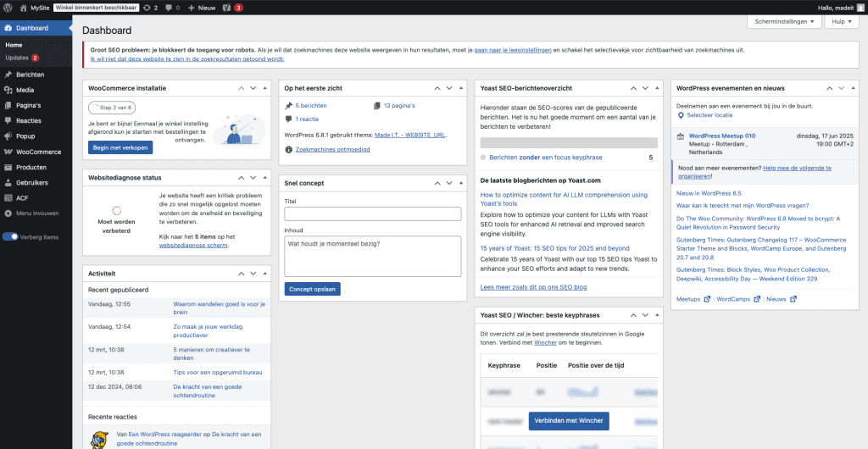Move WooCommerce installatie panel down
Screen dimensions: 868x449
tap(253, 88)
